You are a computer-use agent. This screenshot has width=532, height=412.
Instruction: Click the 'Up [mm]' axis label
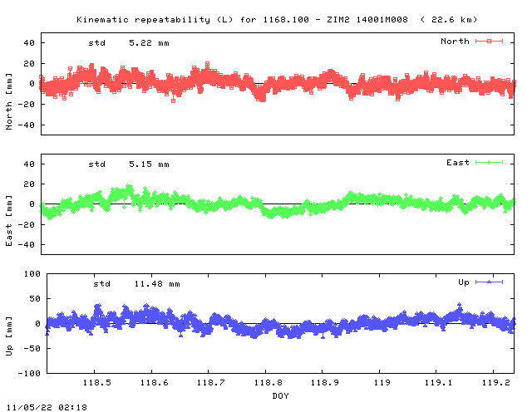[9, 336]
